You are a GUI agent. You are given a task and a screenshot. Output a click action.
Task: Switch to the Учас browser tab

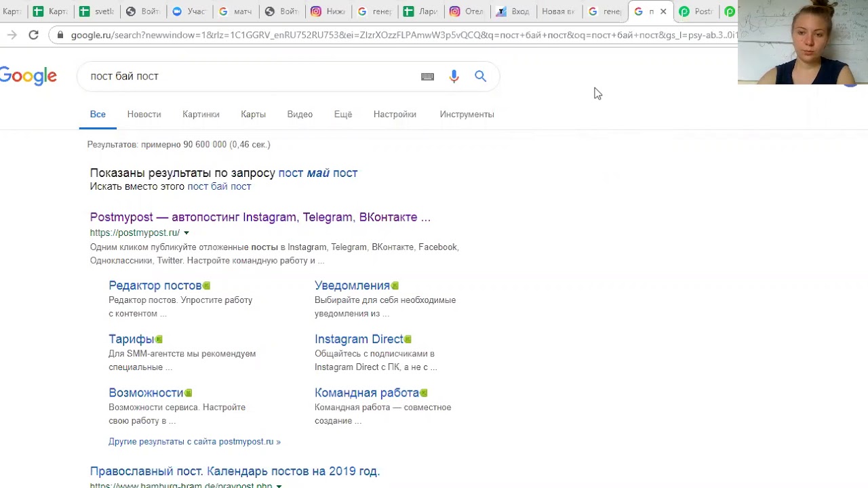pyautogui.click(x=189, y=12)
